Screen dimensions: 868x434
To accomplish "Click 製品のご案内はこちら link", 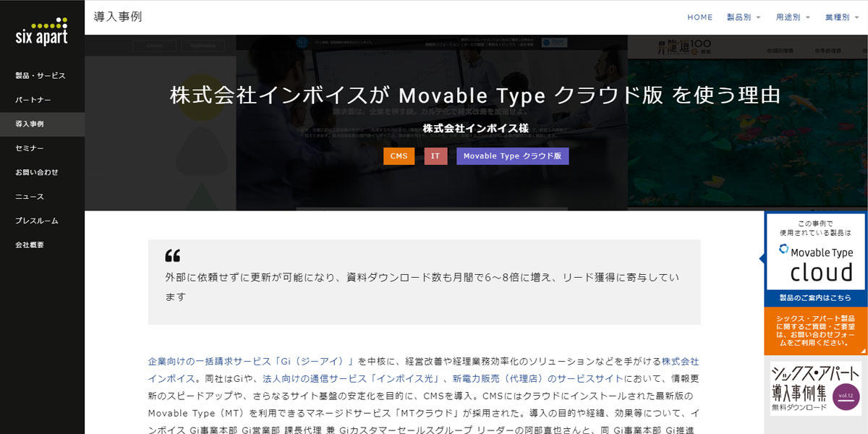I will point(815,298).
